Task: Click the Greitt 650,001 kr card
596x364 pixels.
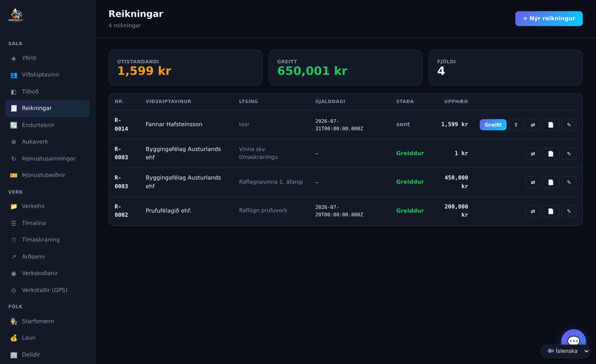Action: point(345,67)
